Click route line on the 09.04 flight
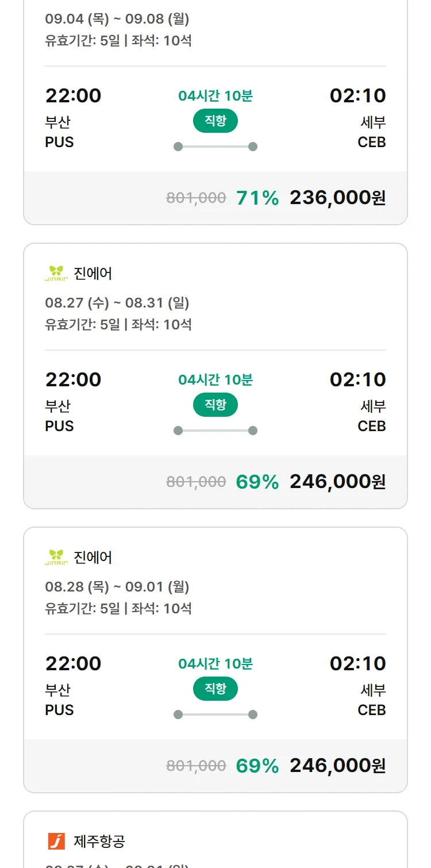This screenshot has height=868, width=431. [x=215, y=147]
